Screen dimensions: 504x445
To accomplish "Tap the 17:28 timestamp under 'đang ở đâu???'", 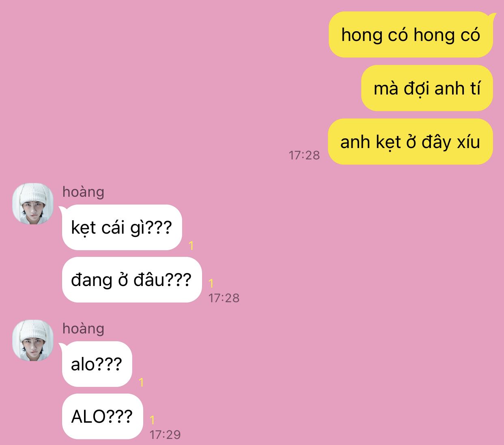I will [224, 298].
